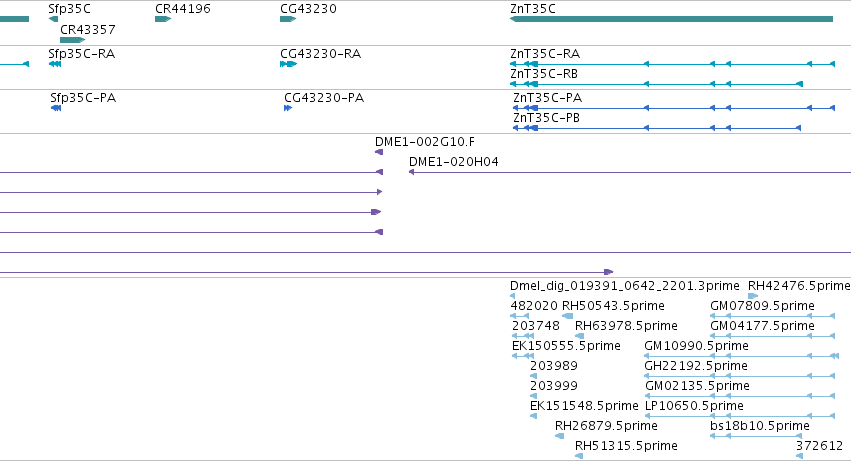Click the RH42476.5prime EST glyph
Image resolution: width=851 pixels, height=461 pixels.
coord(753,296)
